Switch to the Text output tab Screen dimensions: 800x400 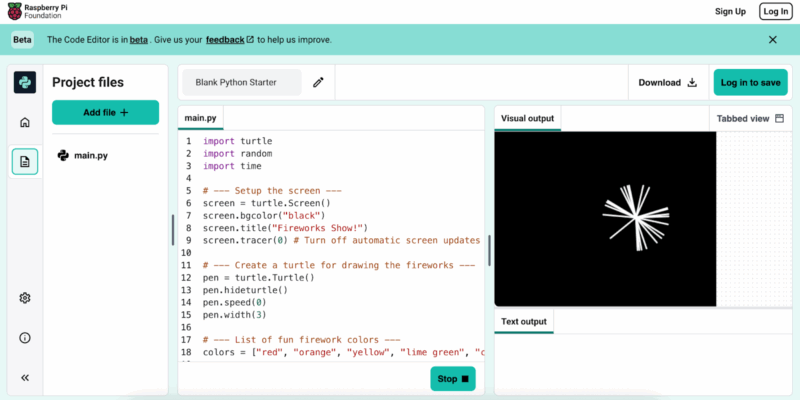524,321
